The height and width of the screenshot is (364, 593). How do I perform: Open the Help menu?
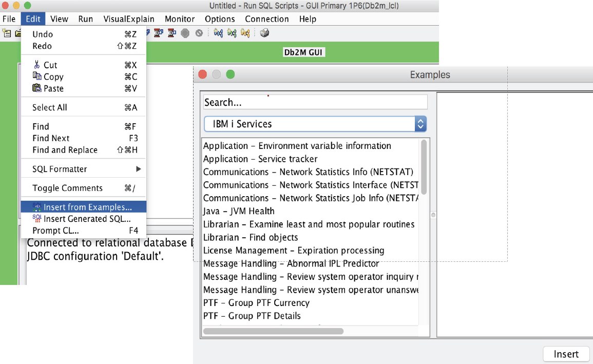308,19
